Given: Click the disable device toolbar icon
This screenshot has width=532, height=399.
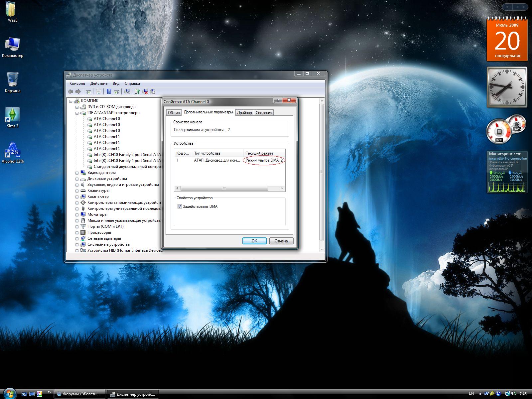Looking at the screenshot, I should (x=153, y=92).
